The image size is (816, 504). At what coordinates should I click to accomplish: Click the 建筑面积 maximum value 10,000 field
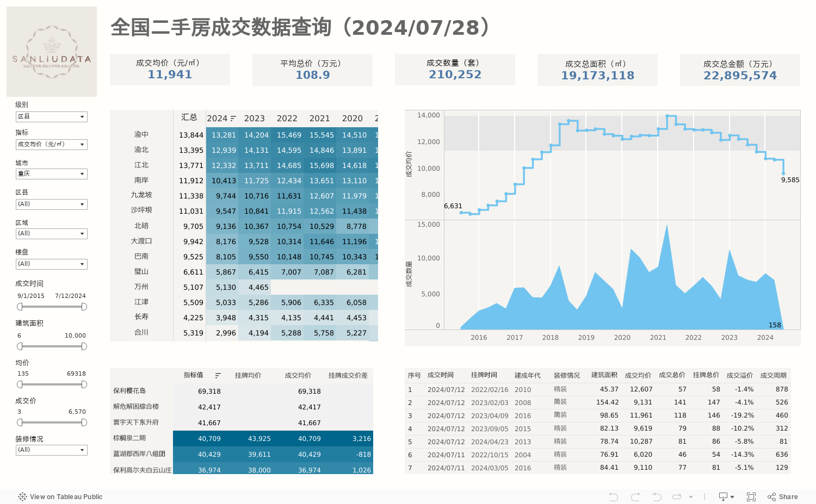[75, 335]
